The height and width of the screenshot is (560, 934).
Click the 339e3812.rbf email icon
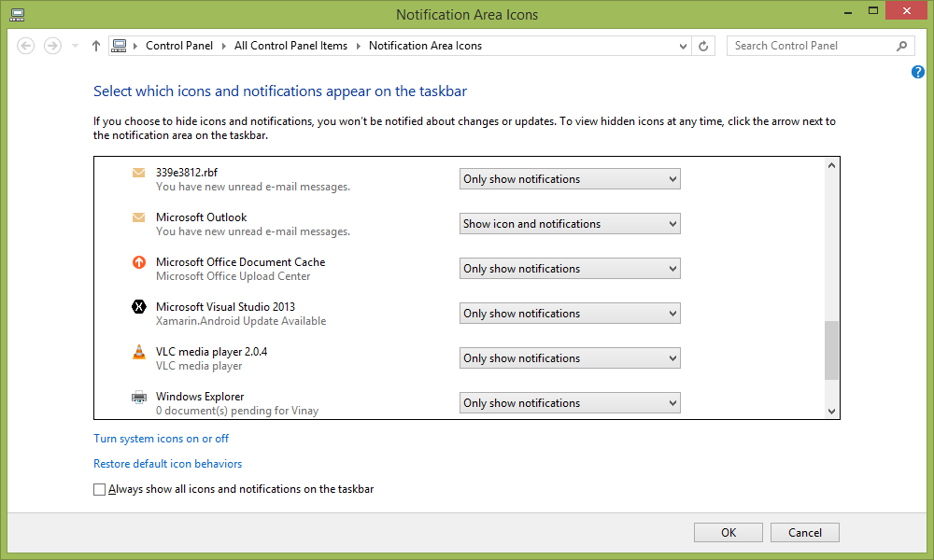(x=139, y=172)
